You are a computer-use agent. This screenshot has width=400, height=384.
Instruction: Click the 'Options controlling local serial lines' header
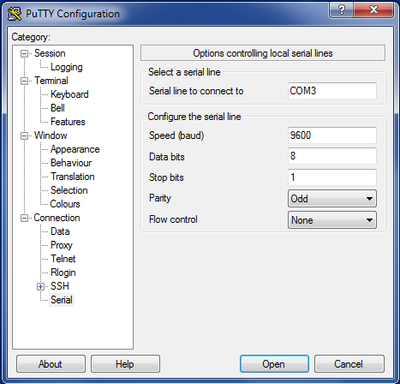pos(263,53)
